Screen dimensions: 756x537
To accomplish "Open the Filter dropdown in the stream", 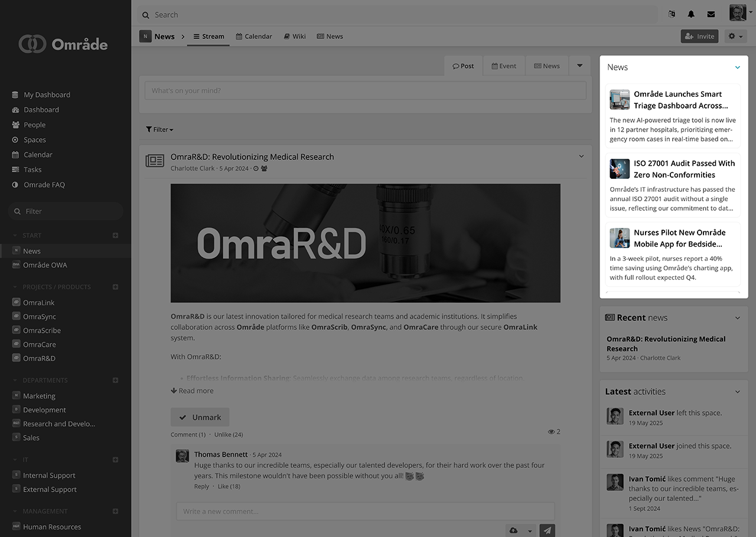I will (x=159, y=129).
